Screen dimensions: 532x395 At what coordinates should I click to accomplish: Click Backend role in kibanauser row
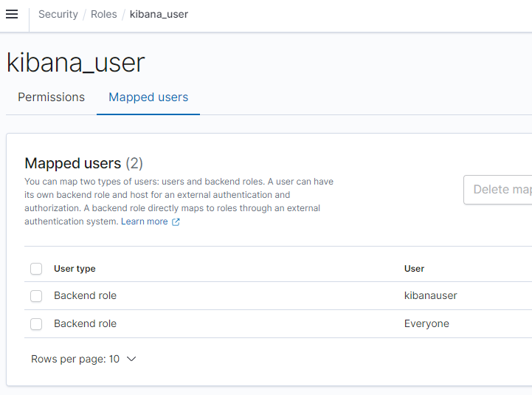[x=85, y=295]
